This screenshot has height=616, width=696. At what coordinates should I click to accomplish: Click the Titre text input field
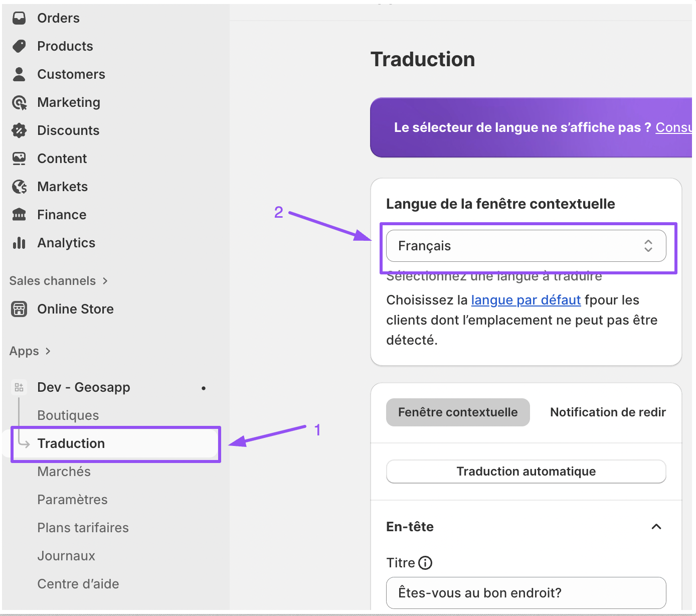[x=526, y=593]
